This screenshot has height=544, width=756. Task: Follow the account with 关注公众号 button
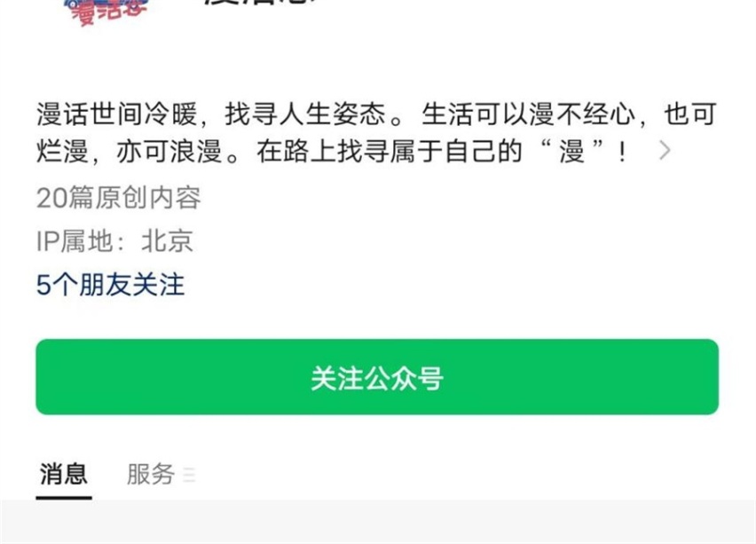tap(377, 376)
